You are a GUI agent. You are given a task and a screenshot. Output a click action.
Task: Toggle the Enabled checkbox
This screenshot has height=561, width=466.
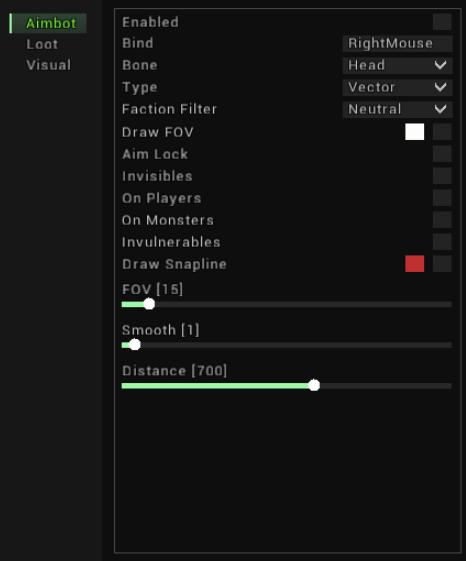click(x=442, y=22)
